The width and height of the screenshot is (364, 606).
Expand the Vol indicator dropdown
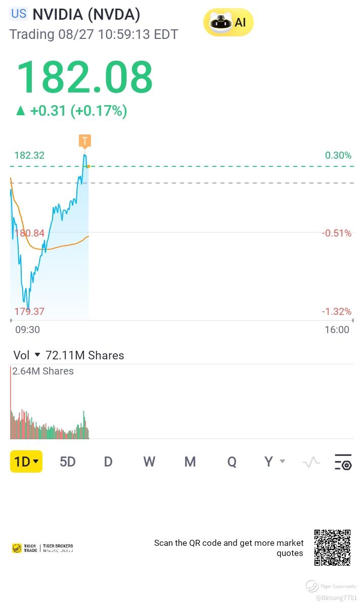(x=37, y=355)
